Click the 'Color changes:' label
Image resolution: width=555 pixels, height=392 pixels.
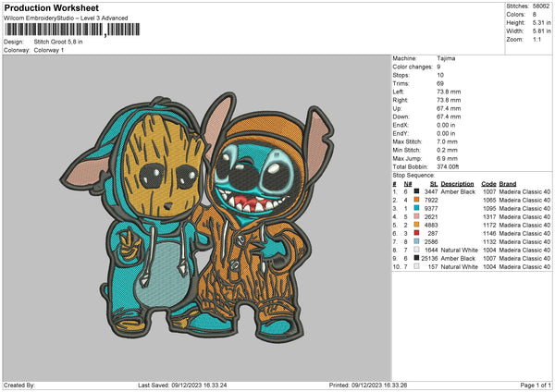413,67
